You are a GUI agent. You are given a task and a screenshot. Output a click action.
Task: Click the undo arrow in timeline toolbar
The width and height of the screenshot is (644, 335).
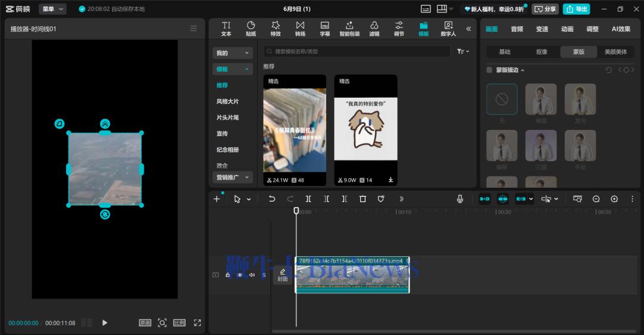271,199
